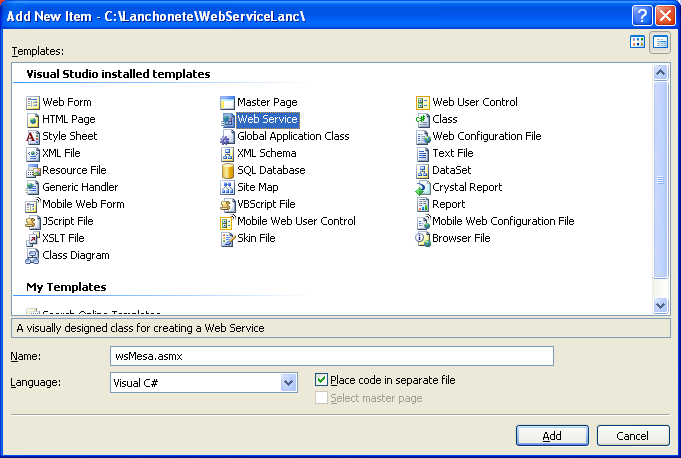Select the XML Schema icon

(x=227, y=154)
